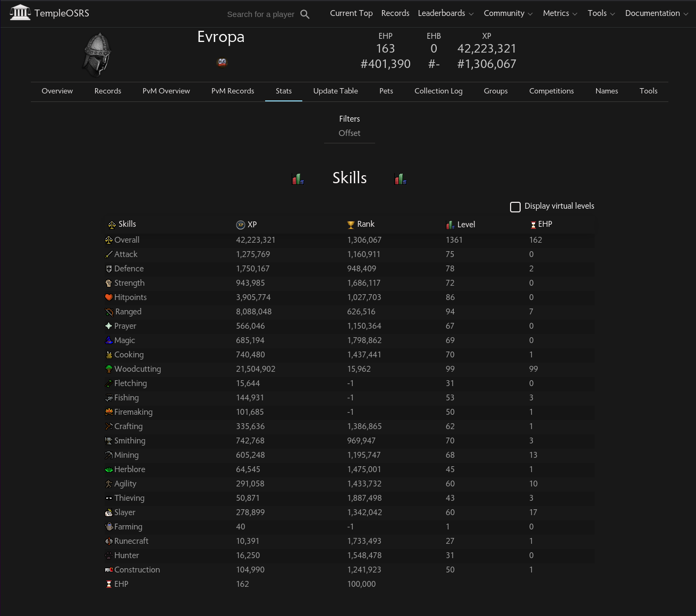The width and height of the screenshot is (696, 616).
Task: Sort table by Rank column header
Action: tap(361, 225)
